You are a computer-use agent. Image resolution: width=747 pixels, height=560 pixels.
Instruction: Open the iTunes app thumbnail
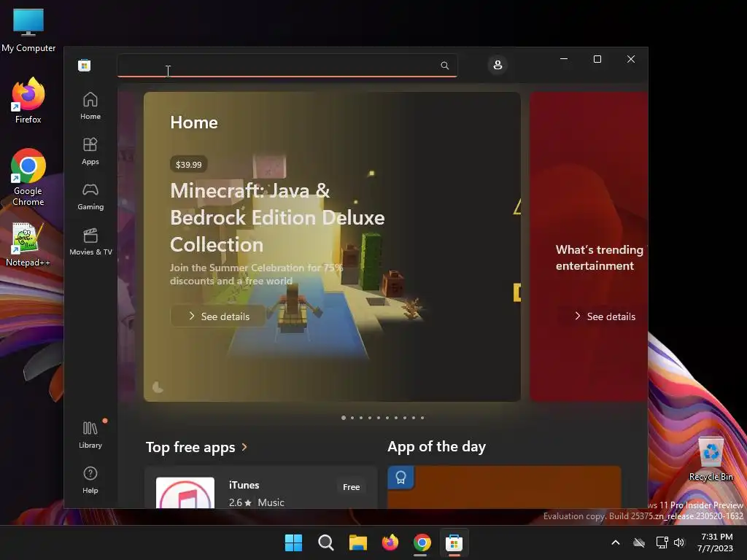tap(185, 493)
